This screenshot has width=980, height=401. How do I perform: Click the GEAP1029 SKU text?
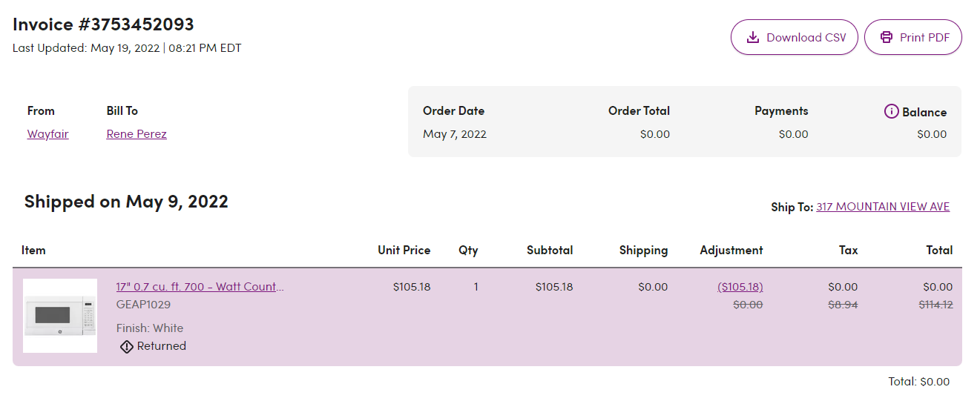[143, 305]
